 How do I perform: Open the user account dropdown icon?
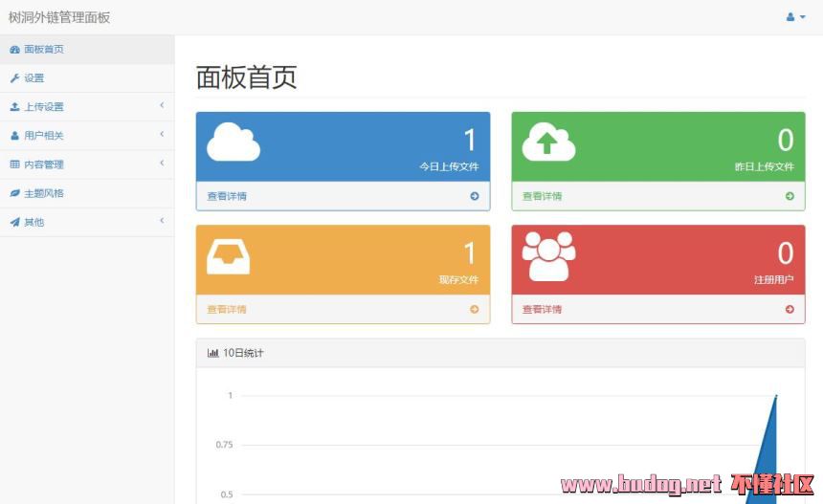tap(795, 17)
